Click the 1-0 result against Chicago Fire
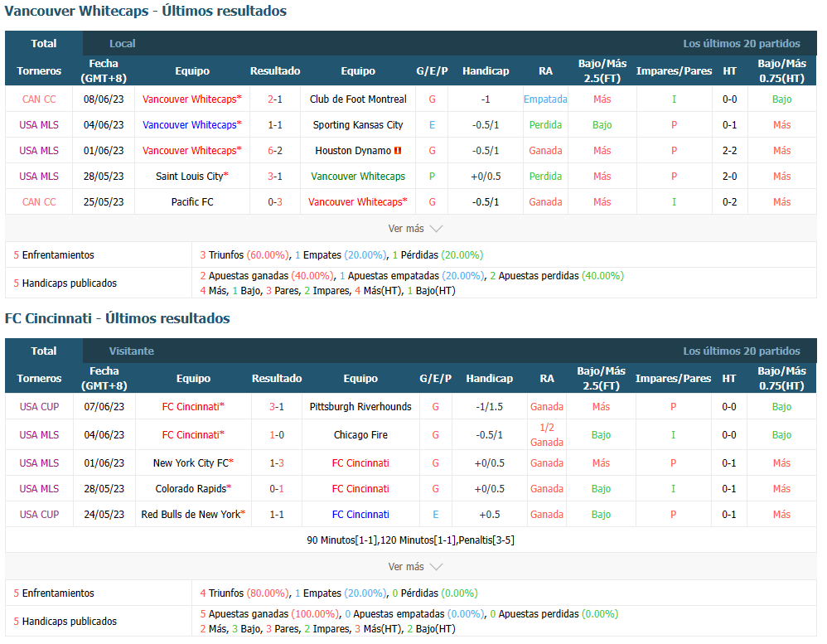Image resolution: width=827 pixels, height=644 pixels. click(277, 434)
